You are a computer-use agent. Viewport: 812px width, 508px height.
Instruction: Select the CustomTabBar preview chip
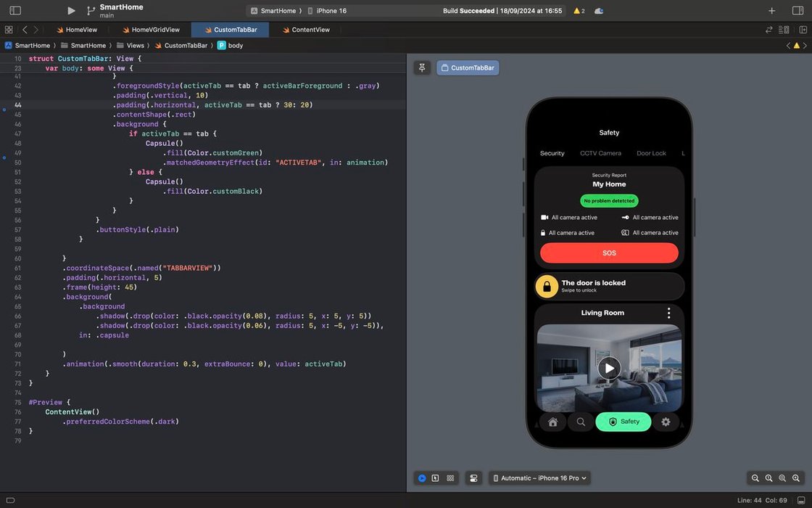[468, 67]
